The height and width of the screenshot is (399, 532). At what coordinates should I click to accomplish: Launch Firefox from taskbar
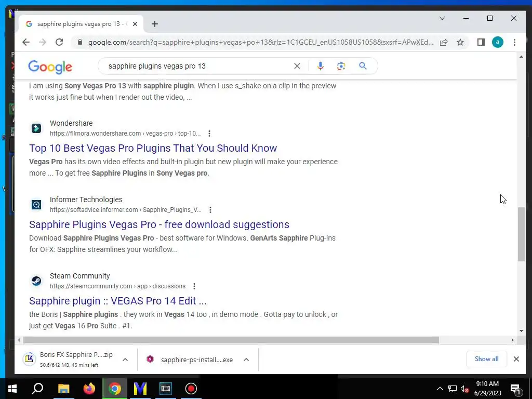(x=89, y=389)
